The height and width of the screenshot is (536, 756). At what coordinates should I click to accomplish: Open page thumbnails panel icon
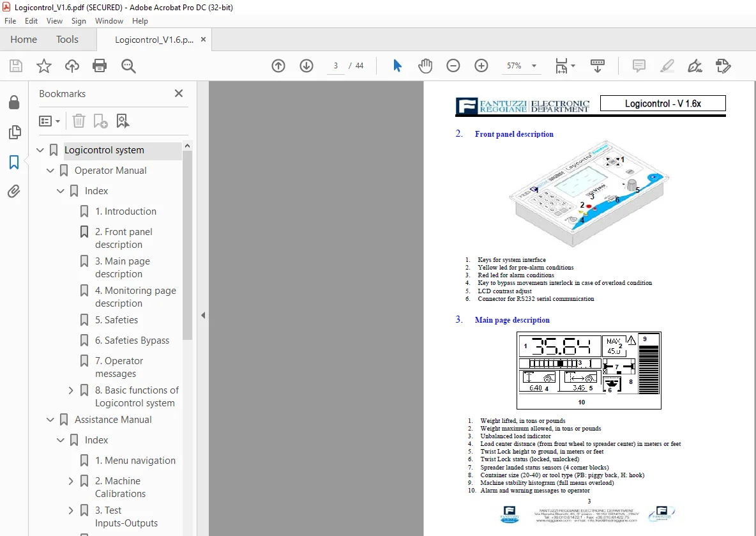coord(15,132)
